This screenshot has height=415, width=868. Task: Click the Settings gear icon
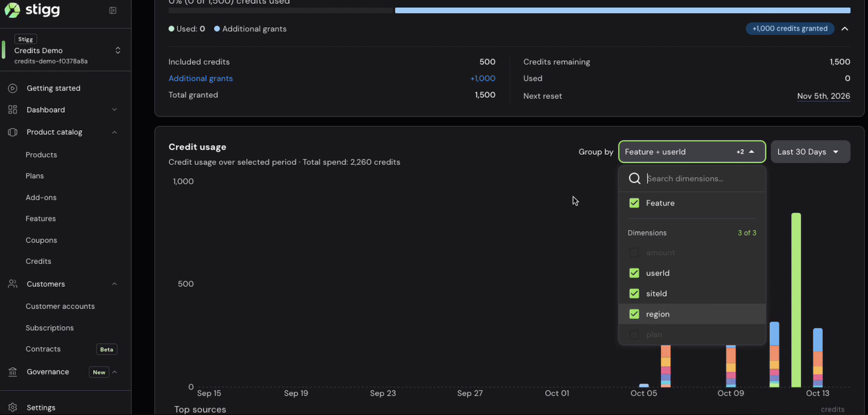[13, 408]
